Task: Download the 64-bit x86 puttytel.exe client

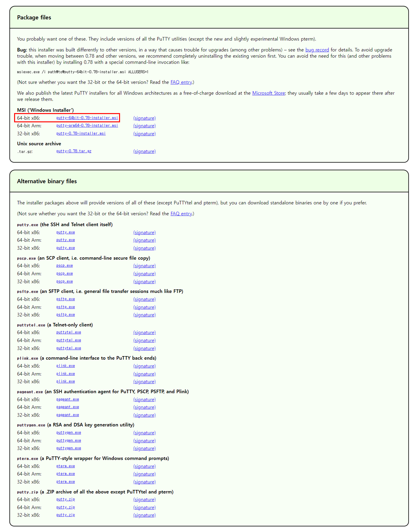Action: (x=68, y=332)
